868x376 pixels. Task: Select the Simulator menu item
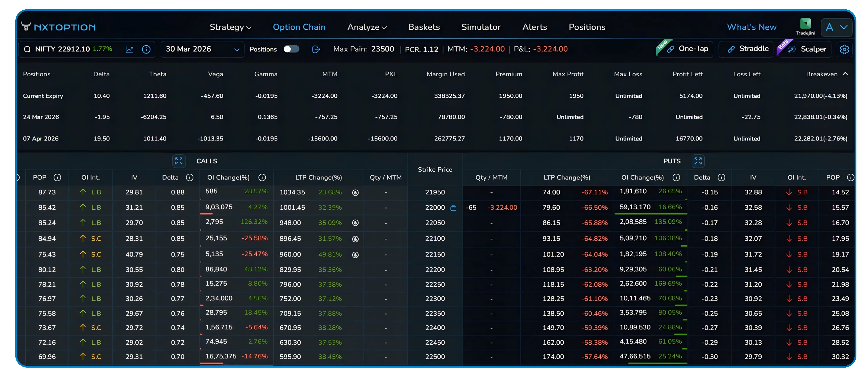481,27
